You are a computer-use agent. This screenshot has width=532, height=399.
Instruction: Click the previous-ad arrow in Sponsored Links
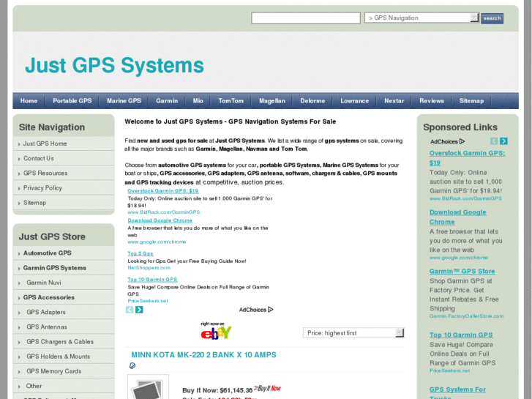pyautogui.click(x=494, y=141)
